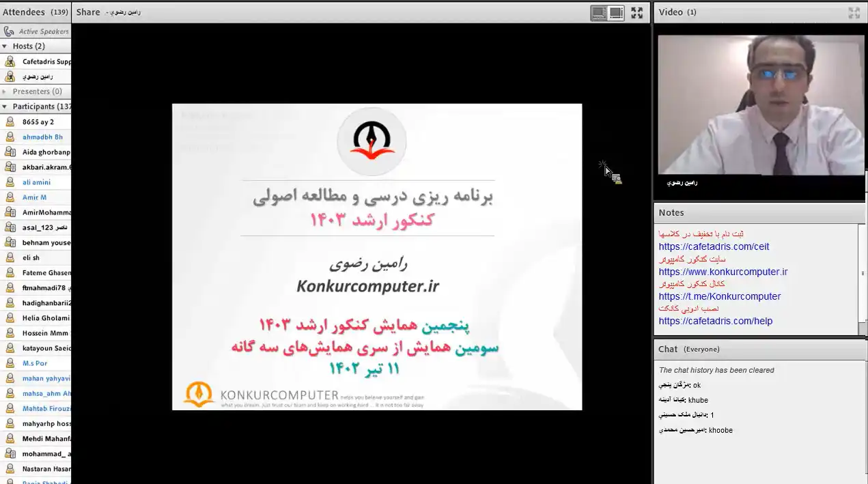
Task: Select the 8655 ay 2 attendee icon
Action: click(x=10, y=122)
